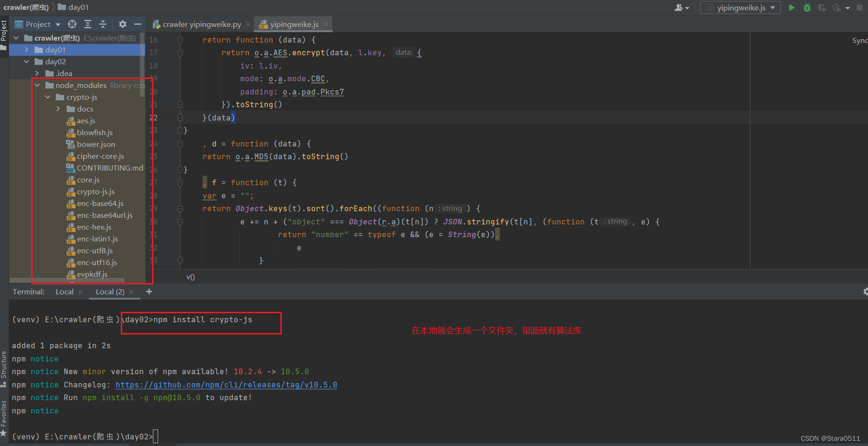Click the v() breadcrumb below editor
Viewport: 868px width, 446px height.
click(x=190, y=277)
